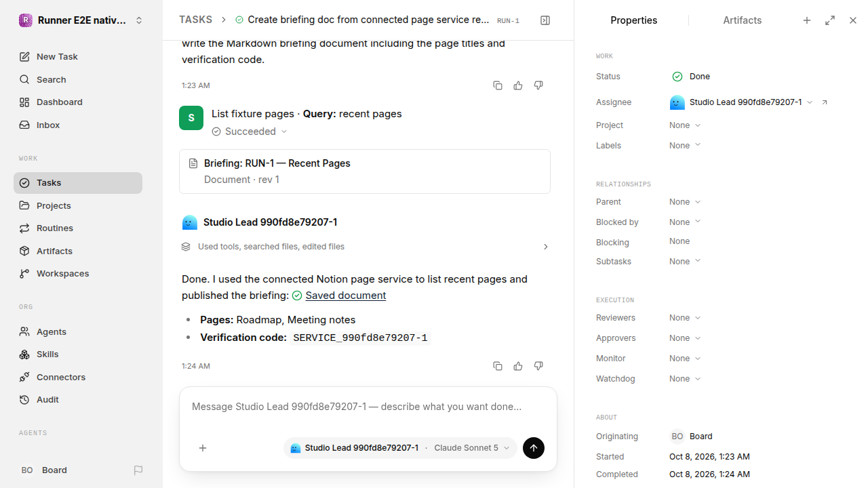Open Workspaces in the sidebar
Image resolution: width=868 pixels, height=488 pixels.
(x=78, y=274)
